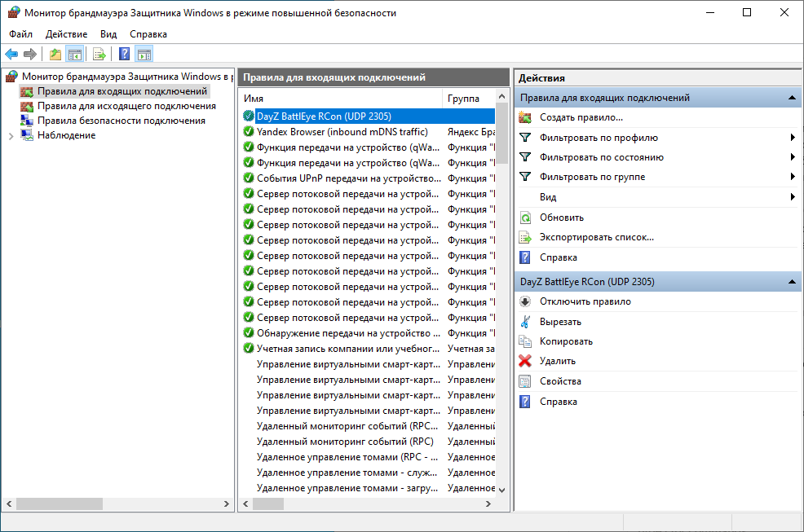804x532 pixels.
Task: Click the Свойства sheet icon
Action: [525, 381]
